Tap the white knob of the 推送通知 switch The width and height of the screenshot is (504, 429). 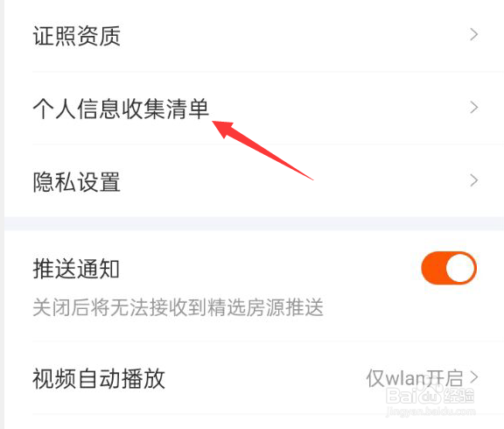click(460, 268)
